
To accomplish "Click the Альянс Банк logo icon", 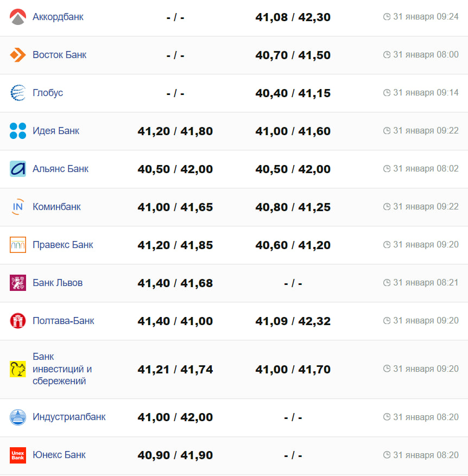I will pyautogui.click(x=18, y=169).
